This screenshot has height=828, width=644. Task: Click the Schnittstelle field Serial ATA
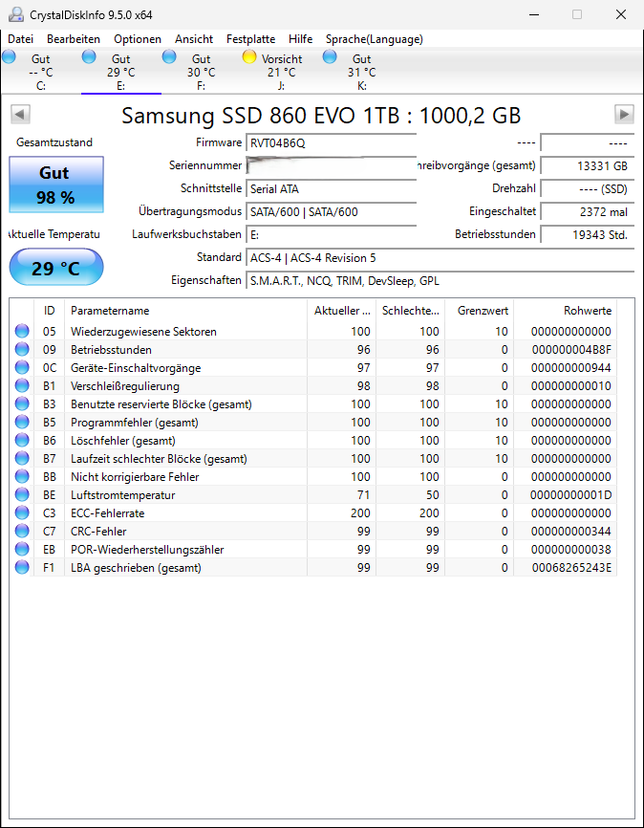(x=332, y=188)
